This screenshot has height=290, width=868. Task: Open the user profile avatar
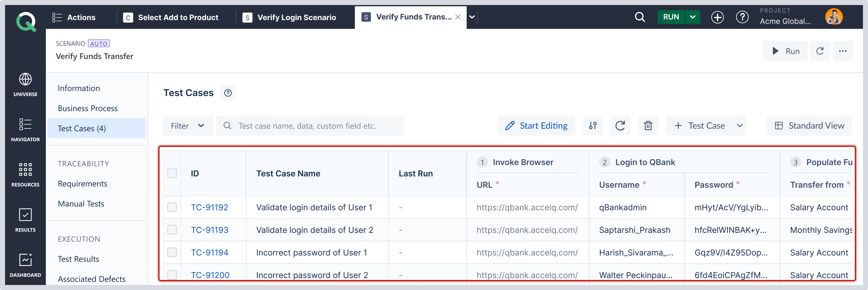834,17
